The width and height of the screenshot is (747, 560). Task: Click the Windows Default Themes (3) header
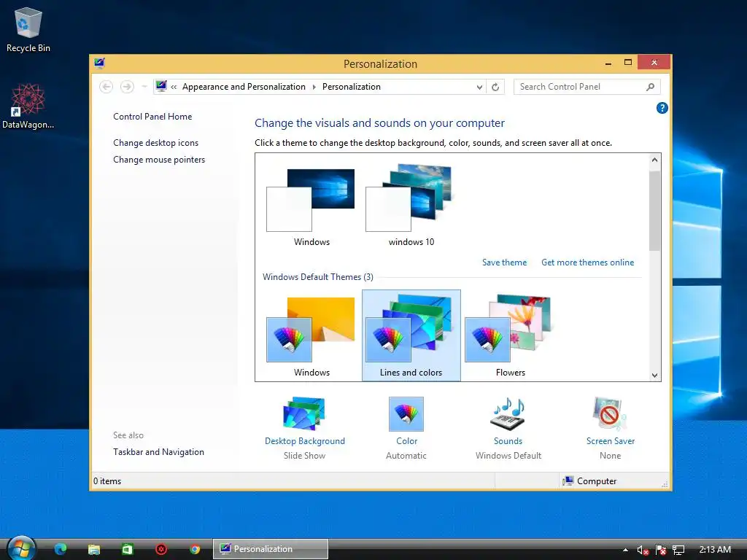click(318, 277)
